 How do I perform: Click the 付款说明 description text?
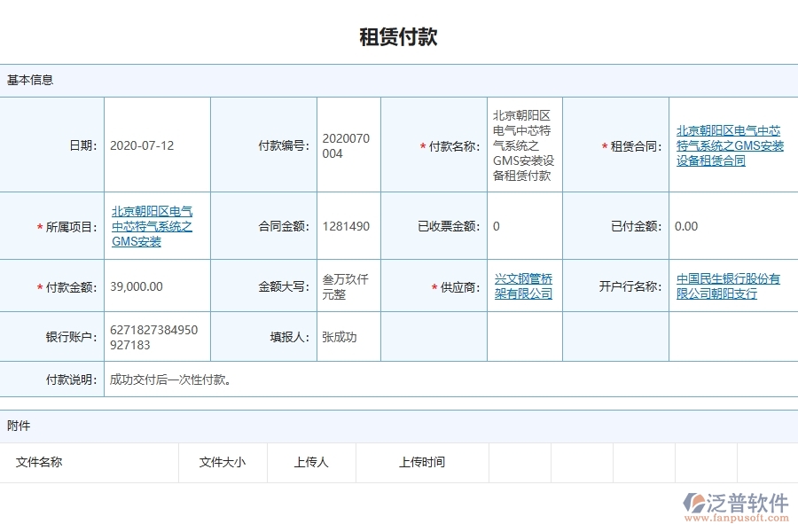[168, 380]
